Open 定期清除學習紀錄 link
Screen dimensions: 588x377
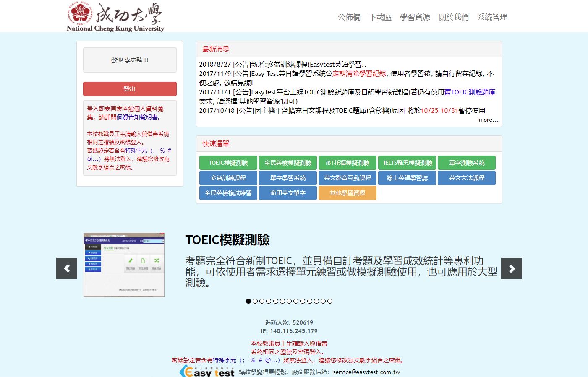359,74
